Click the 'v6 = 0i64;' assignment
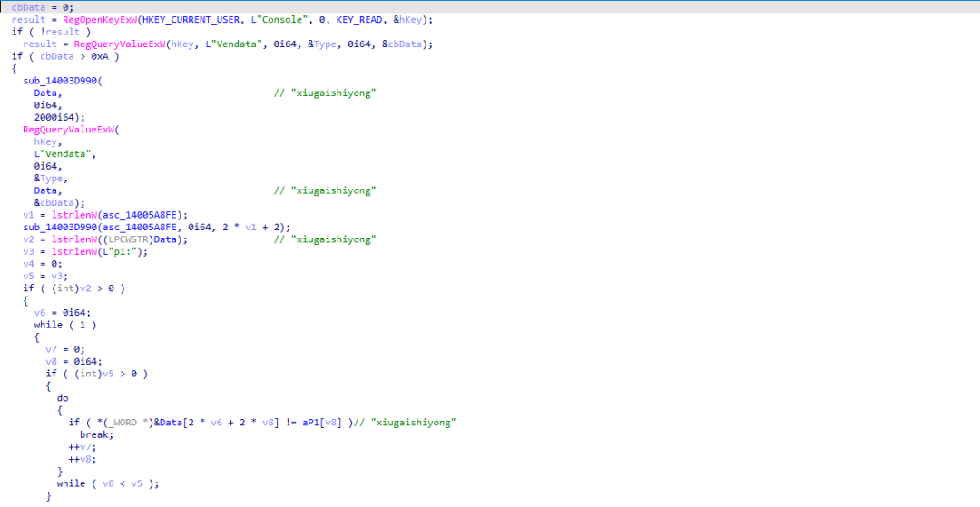 pyautogui.click(x=63, y=312)
